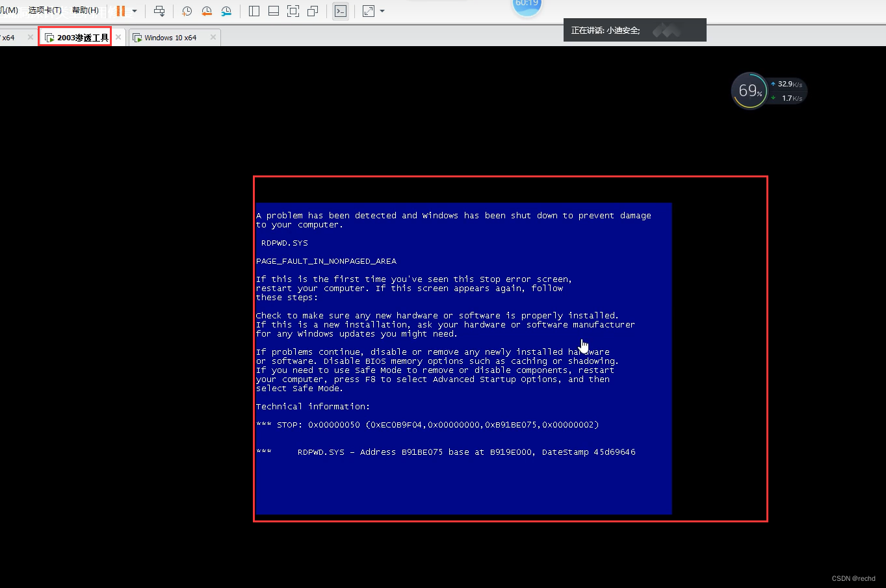Click the download speed 1.7K/s indicator

tap(787, 98)
